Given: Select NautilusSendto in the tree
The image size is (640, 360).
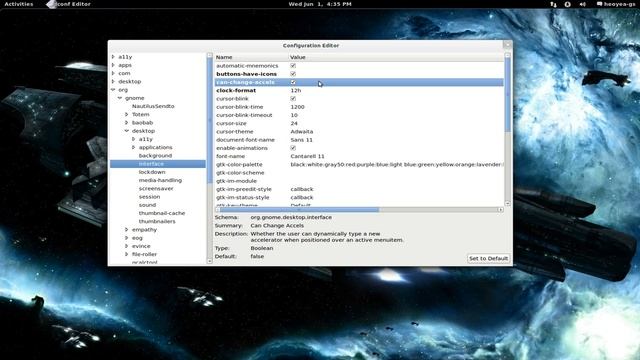Looking at the screenshot, I should [x=153, y=106].
